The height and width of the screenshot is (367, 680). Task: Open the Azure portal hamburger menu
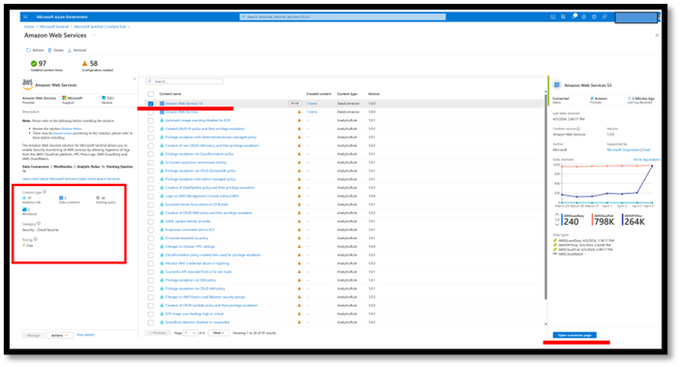coord(25,17)
